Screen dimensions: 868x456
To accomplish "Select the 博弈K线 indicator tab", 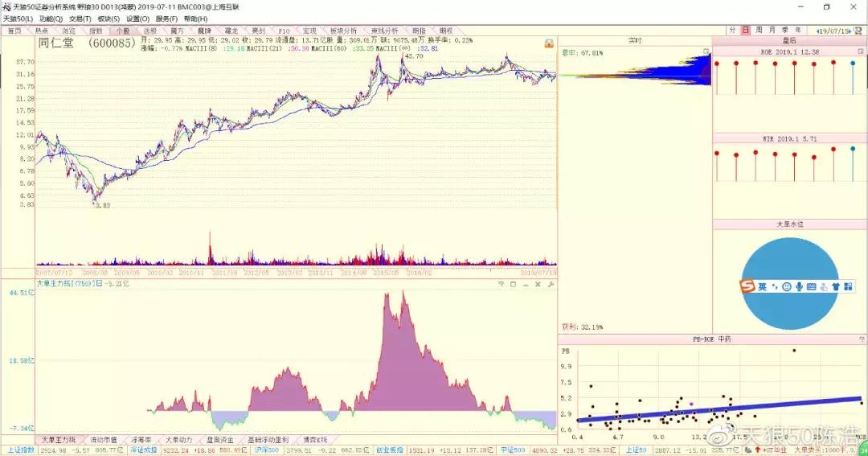I will pyautogui.click(x=315, y=440).
